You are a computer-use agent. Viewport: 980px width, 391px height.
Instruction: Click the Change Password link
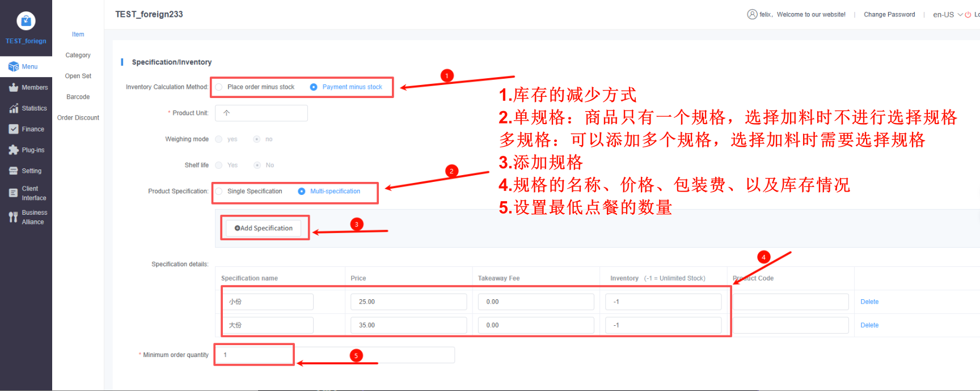[889, 15]
